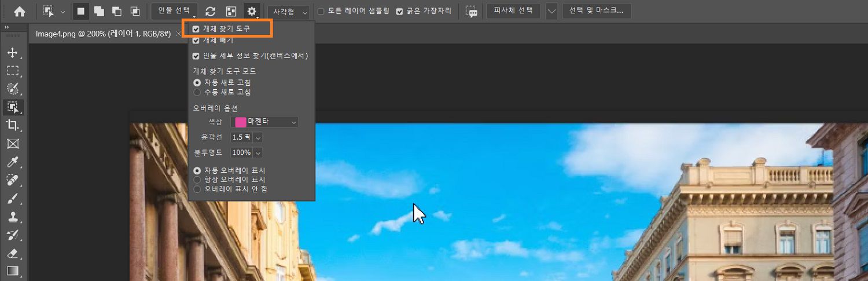The width and height of the screenshot is (868, 281).
Task: Select the Move tool
Action: click(13, 53)
